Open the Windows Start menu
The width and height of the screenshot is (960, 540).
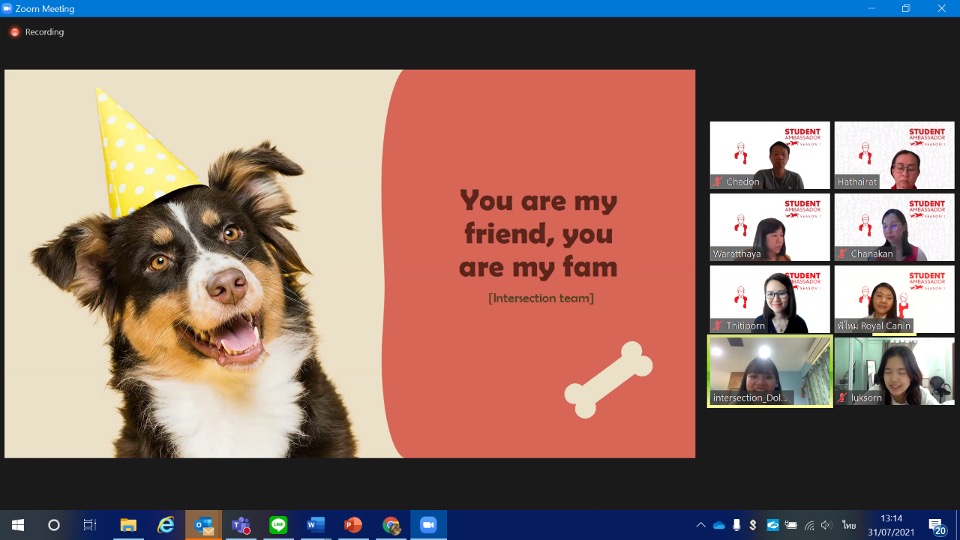(x=17, y=525)
